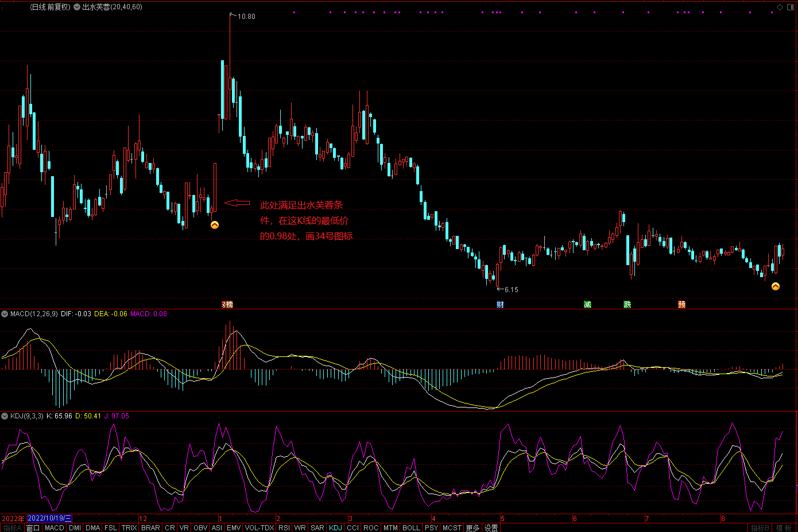Switch to the BOLL indicator tab
798x532 pixels.
[410, 527]
